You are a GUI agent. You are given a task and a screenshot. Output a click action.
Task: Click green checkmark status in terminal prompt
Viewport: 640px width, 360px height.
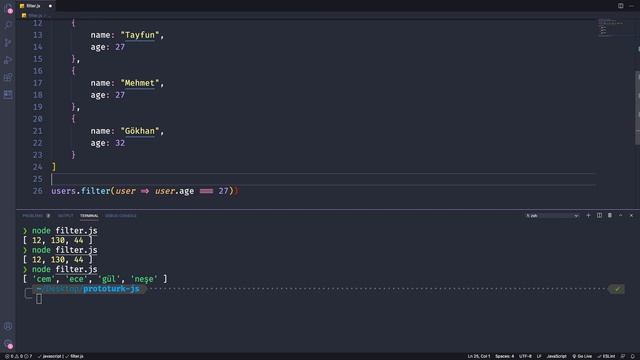click(x=617, y=289)
